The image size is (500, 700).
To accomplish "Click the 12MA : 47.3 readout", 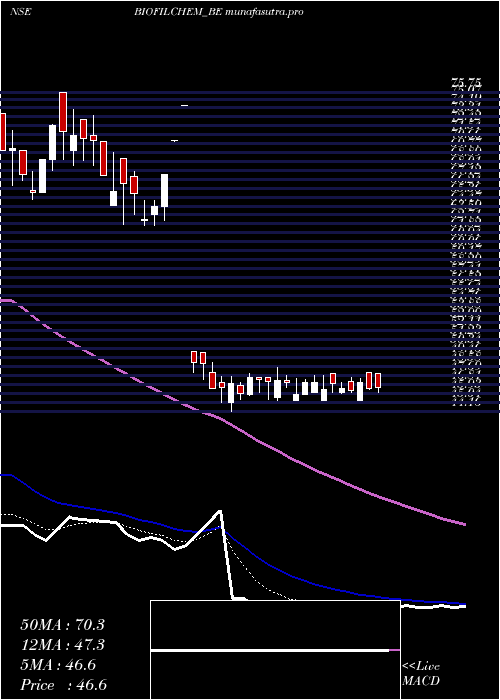I will (x=62, y=645).
